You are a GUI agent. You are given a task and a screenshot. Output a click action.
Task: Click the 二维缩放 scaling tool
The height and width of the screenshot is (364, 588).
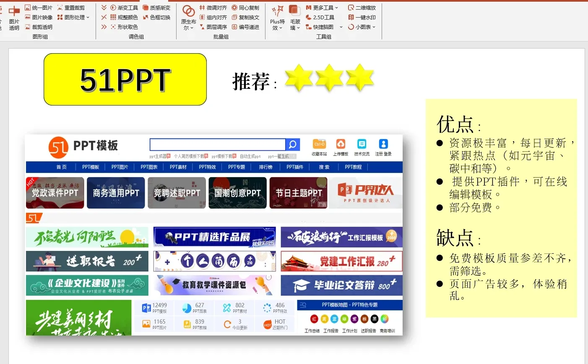tap(362, 7)
